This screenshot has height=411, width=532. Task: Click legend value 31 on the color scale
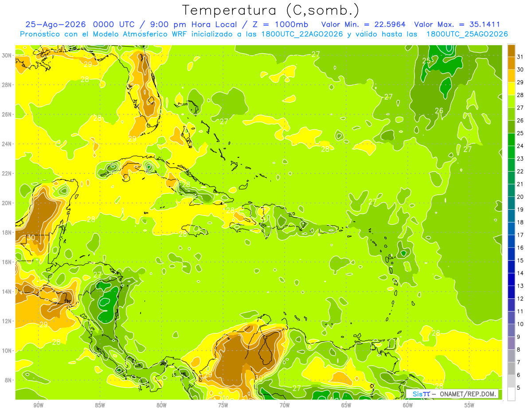(520, 57)
